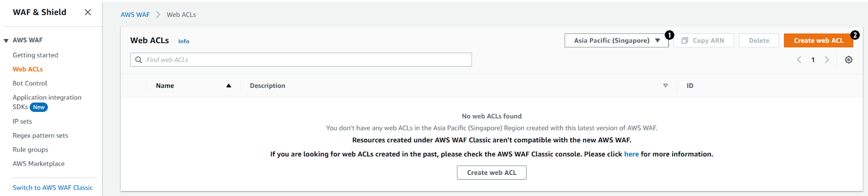Viewport: 868px width, 196px height.
Task: Sort by Description column arrow
Action: pos(666,86)
